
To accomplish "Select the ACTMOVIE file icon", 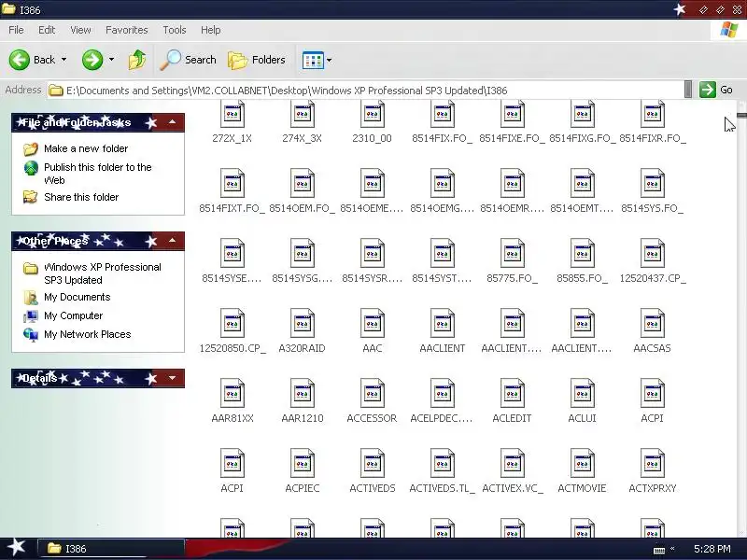I will pos(582,463).
